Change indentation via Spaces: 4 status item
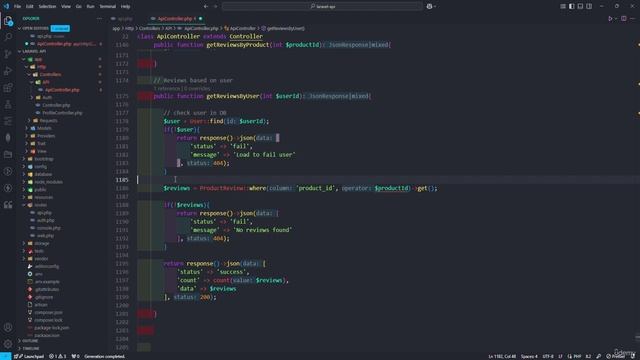640x360 pixels. tap(529, 356)
